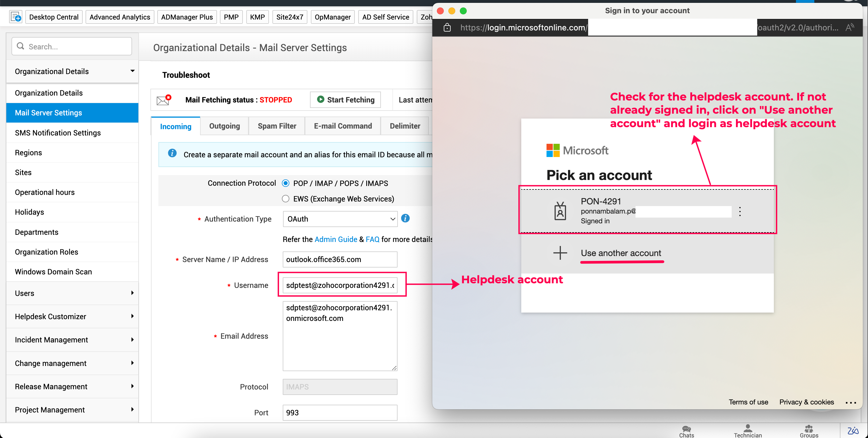Screen dimensions: 868x438
Task: Click the read aloud icon in address bar
Action: (x=849, y=28)
